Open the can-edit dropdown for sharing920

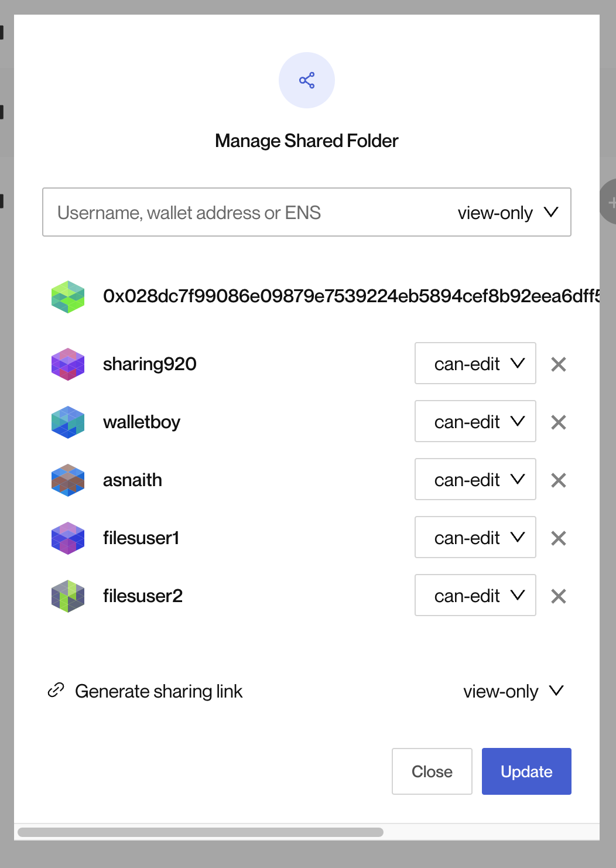[x=475, y=364]
